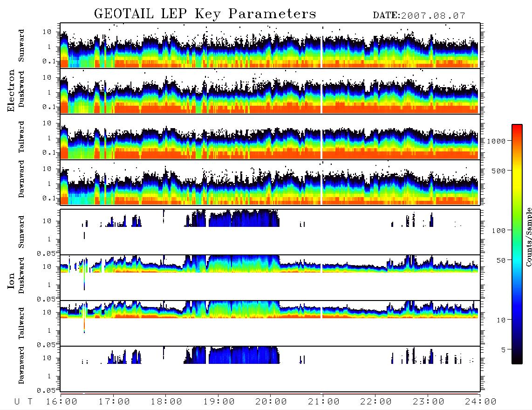Click the 100 value on the color scale
The height and width of the screenshot is (410, 532).
click(x=498, y=231)
